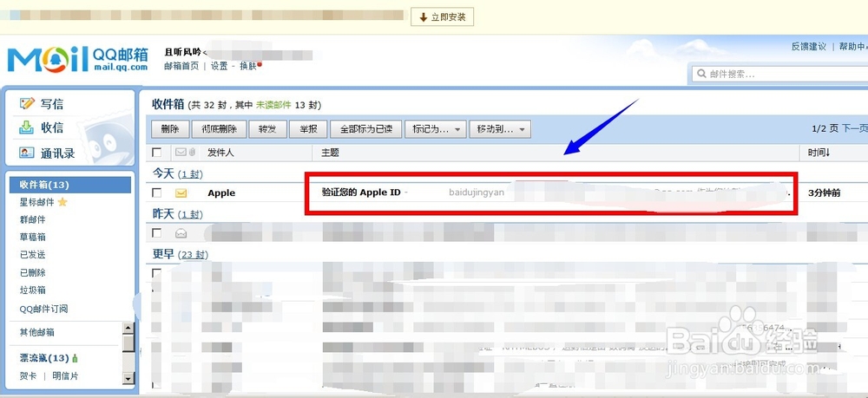868x398 pixels.
Task: Click the bottle icon next to 漂流瓶
Action: [75, 358]
